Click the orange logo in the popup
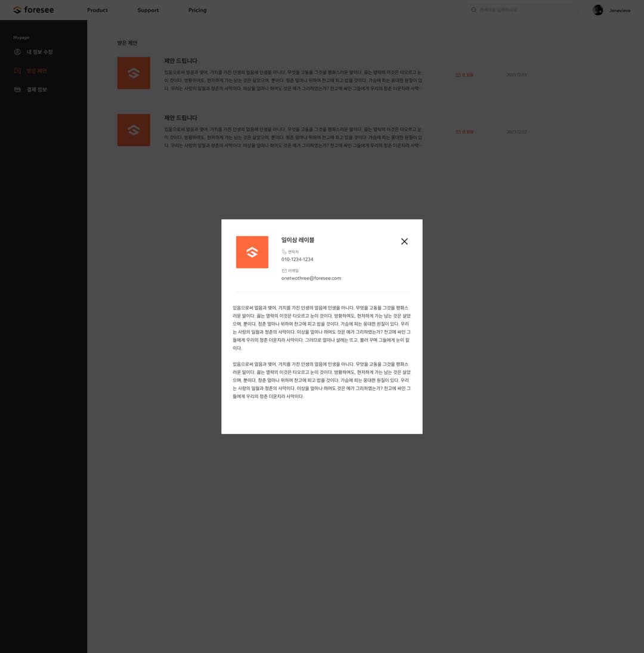This screenshot has height=653, width=644. (x=252, y=252)
